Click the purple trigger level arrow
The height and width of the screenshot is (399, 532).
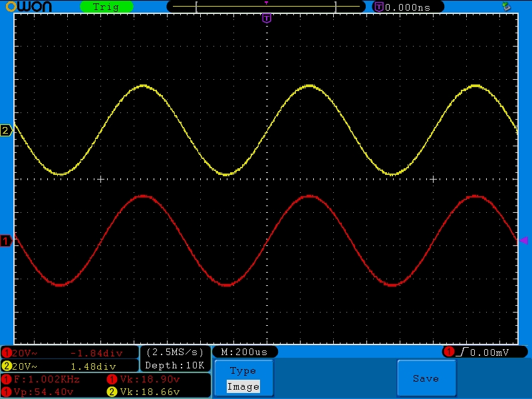[x=524, y=241]
